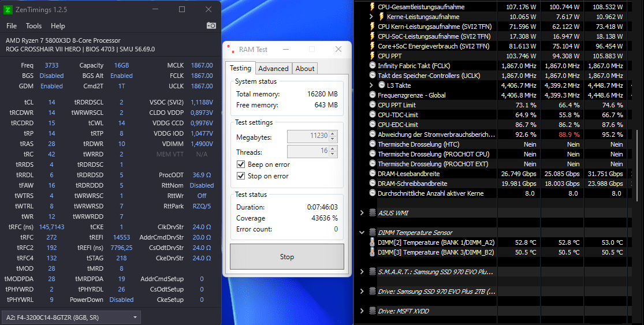
Task: Click the ProcODT value 36.9 Ω
Action: [x=202, y=175]
